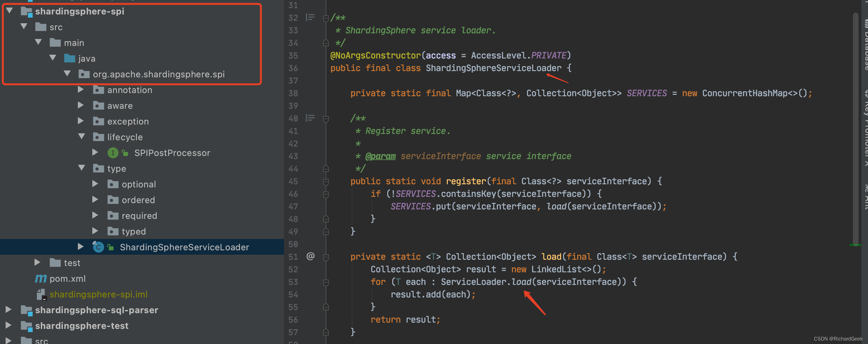Click the shardingsphere-spi module icon
Viewport: 868px width, 344px height.
click(27, 11)
